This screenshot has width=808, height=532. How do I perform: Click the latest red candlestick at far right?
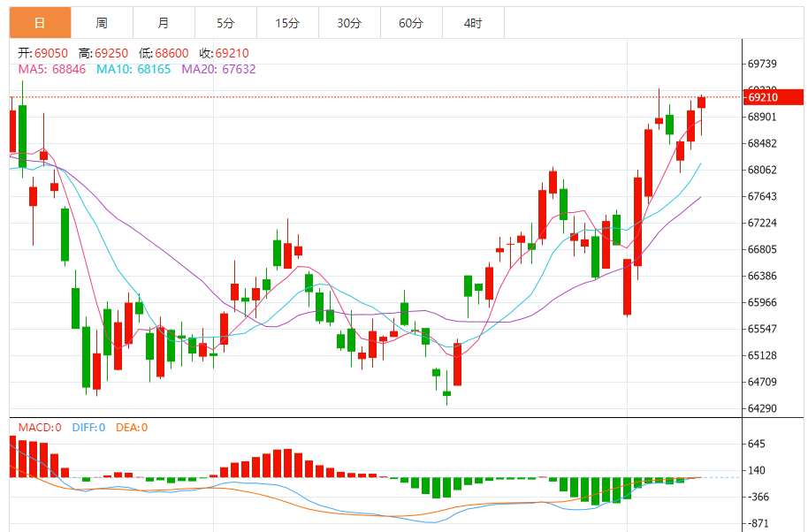pos(701,103)
